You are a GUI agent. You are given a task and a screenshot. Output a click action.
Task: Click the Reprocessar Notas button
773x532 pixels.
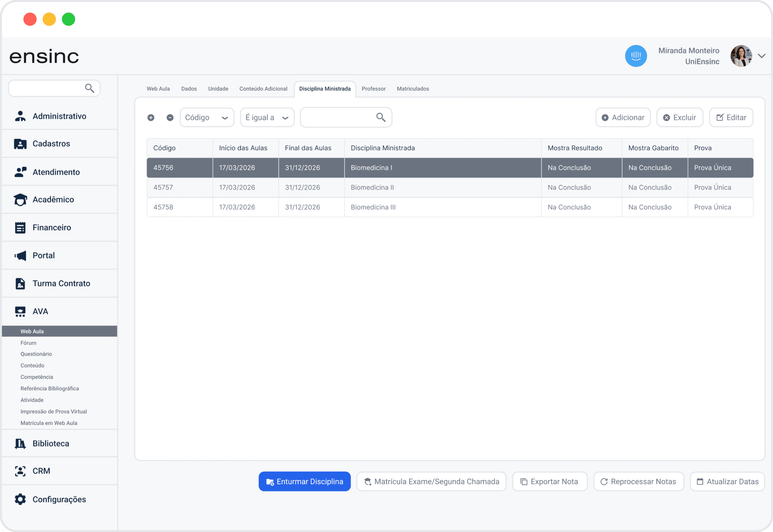639,481
